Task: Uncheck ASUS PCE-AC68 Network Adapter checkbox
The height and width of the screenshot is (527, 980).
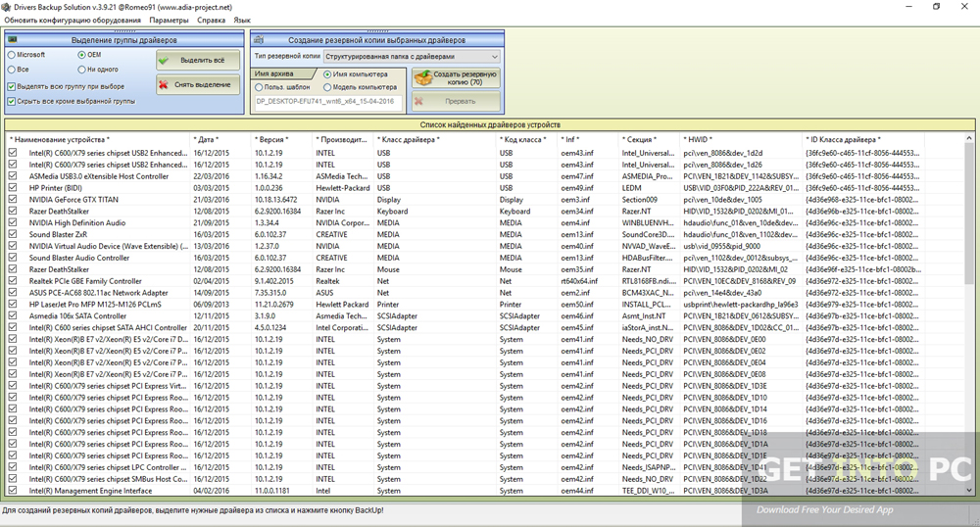Action: point(13,292)
